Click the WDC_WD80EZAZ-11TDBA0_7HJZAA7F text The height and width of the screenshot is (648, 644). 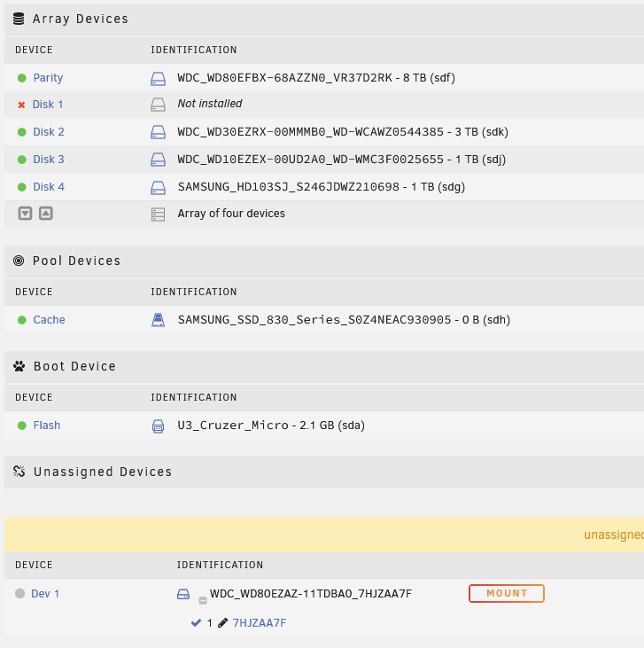click(x=311, y=593)
